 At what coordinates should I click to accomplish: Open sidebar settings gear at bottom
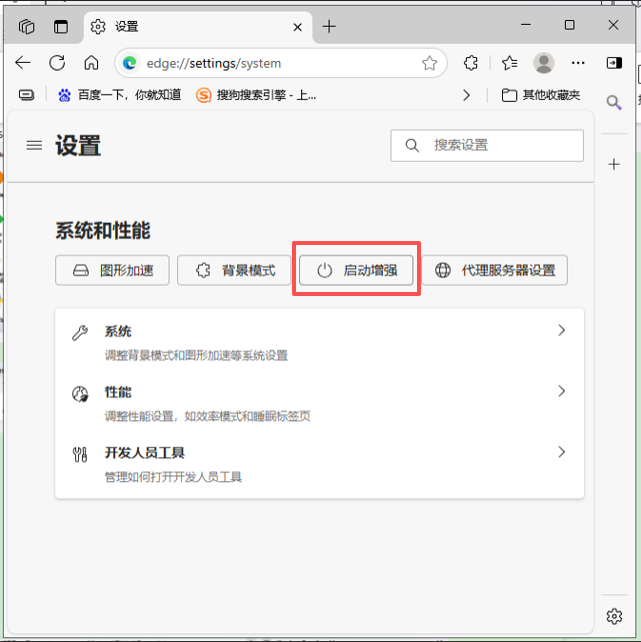tap(614, 616)
